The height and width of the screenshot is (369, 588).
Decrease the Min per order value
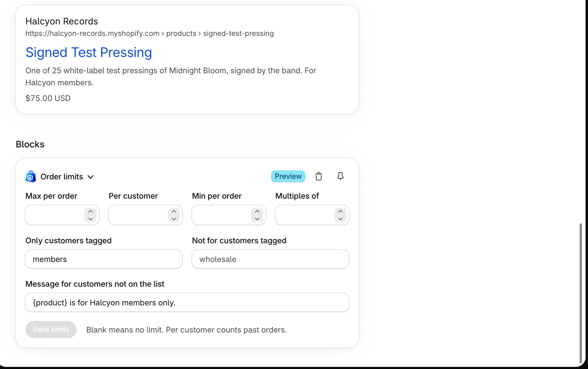tap(257, 219)
